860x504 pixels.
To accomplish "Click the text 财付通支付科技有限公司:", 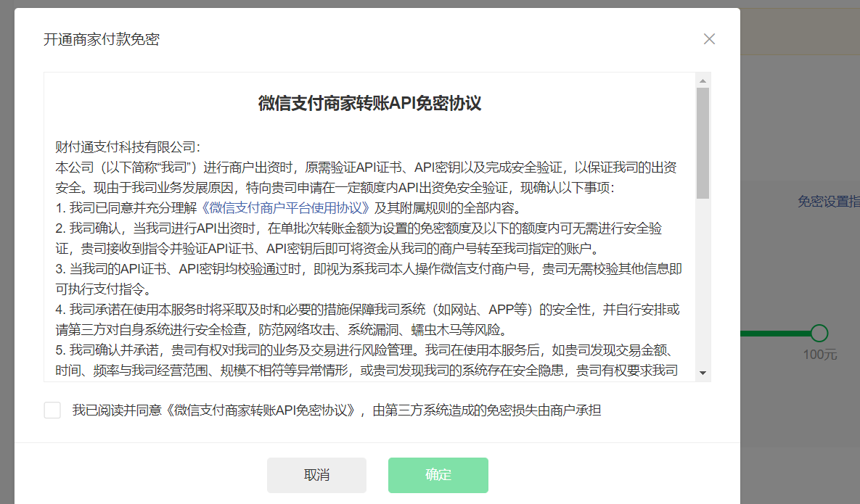I will point(128,146).
